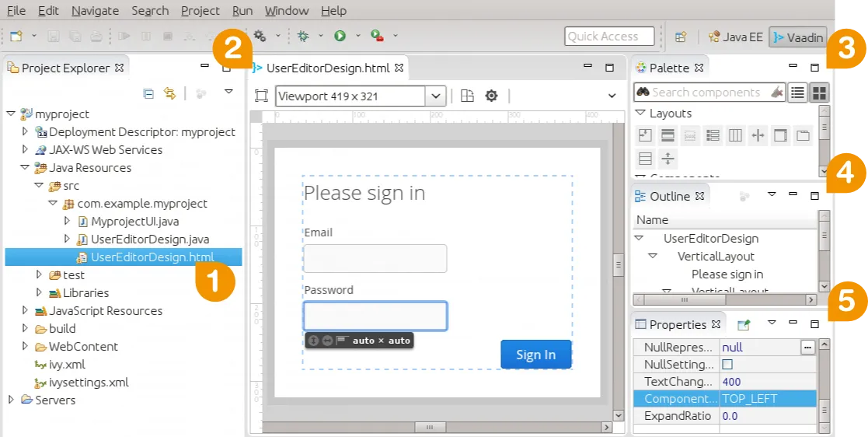The height and width of the screenshot is (437, 868).
Task: Open the Viewport size dropdown
Action: 435,96
